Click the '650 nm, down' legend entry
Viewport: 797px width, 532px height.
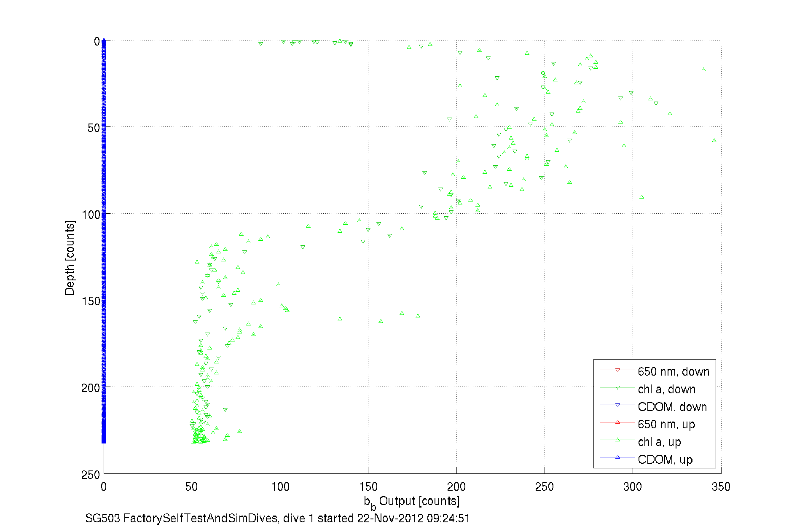point(655,371)
